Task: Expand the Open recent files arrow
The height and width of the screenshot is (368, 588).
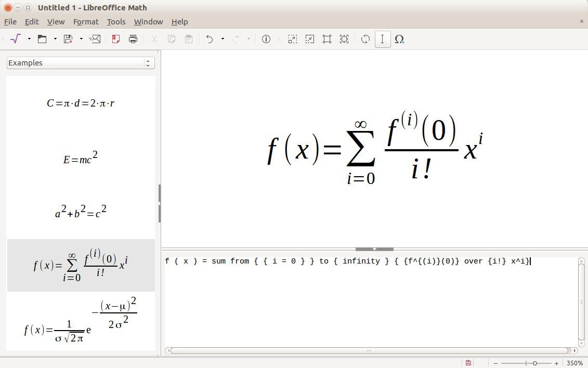Action: [x=55, y=39]
